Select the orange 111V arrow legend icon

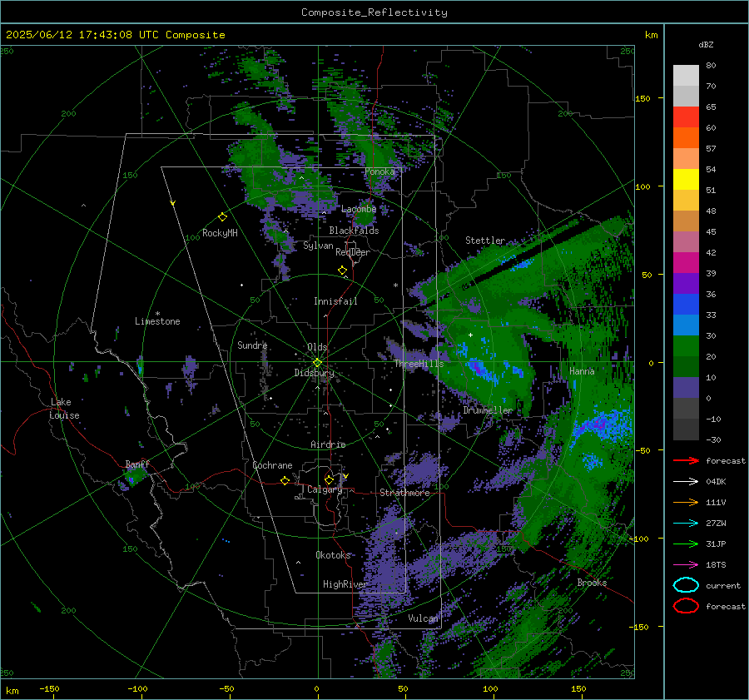coord(686,502)
